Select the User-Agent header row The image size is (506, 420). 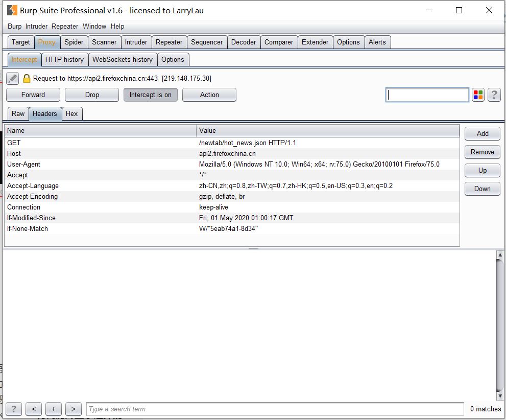coord(232,165)
